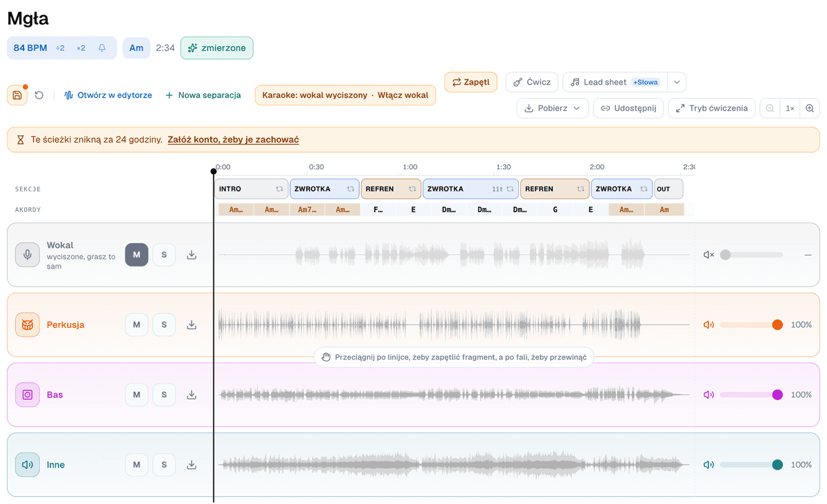
Task: Start a Nowa separacja
Action: pos(203,95)
